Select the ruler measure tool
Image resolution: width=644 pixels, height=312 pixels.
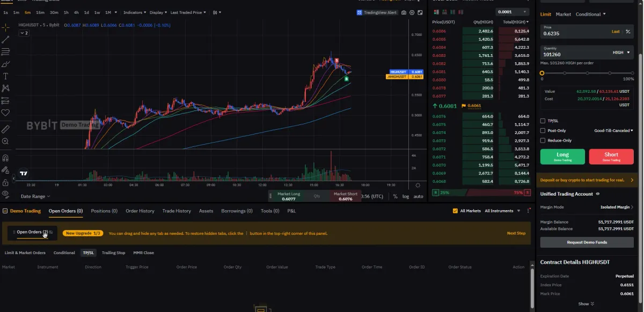[5, 129]
